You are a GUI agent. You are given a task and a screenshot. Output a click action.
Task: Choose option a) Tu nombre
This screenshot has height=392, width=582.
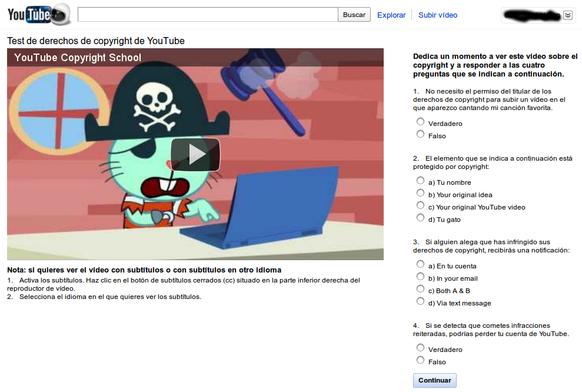420,181
